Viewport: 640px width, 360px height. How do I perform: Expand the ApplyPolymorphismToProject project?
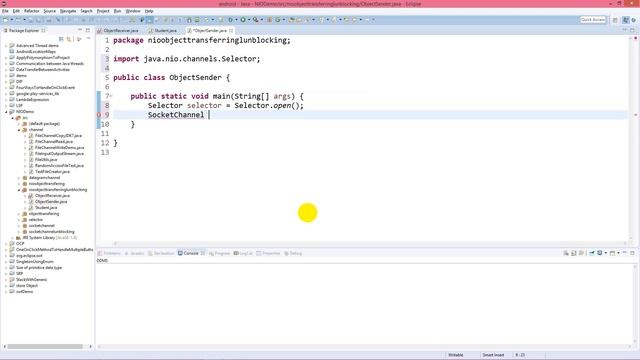(6, 58)
